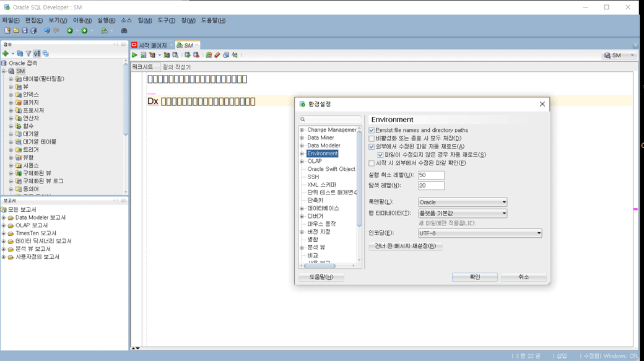The height and width of the screenshot is (361, 644).
Task: Open the 도구(T) menu
Action: pyautogui.click(x=166, y=20)
